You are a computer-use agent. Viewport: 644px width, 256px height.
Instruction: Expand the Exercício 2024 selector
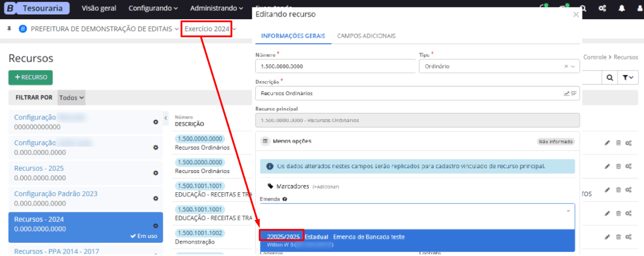click(209, 29)
